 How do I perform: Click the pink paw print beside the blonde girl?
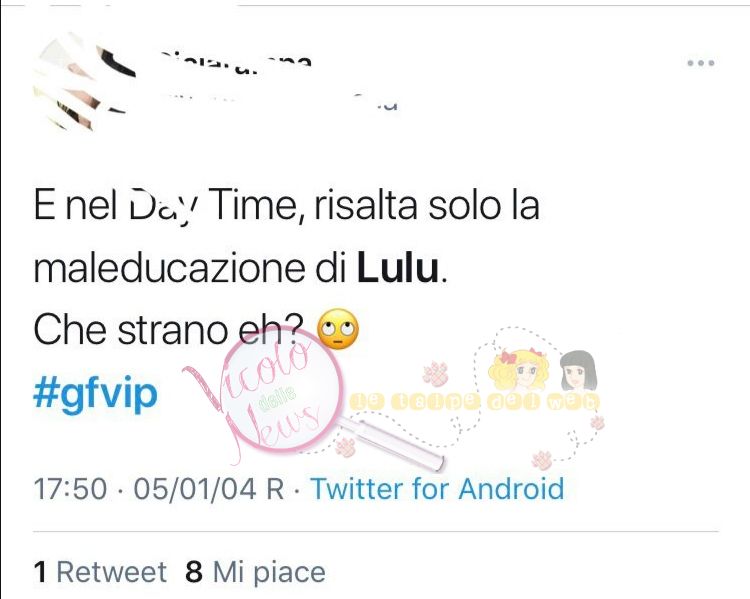pyautogui.click(x=436, y=373)
